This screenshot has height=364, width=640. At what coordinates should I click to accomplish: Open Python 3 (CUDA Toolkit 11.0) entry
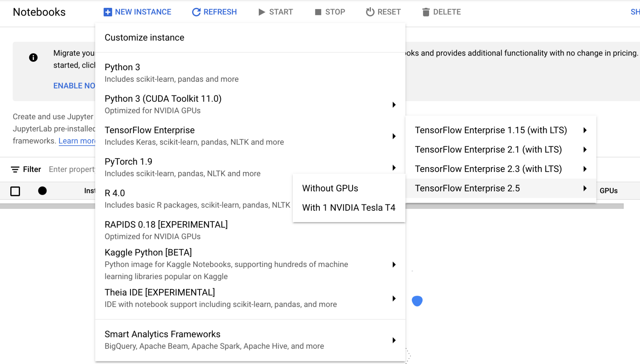pyautogui.click(x=250, y=105)
